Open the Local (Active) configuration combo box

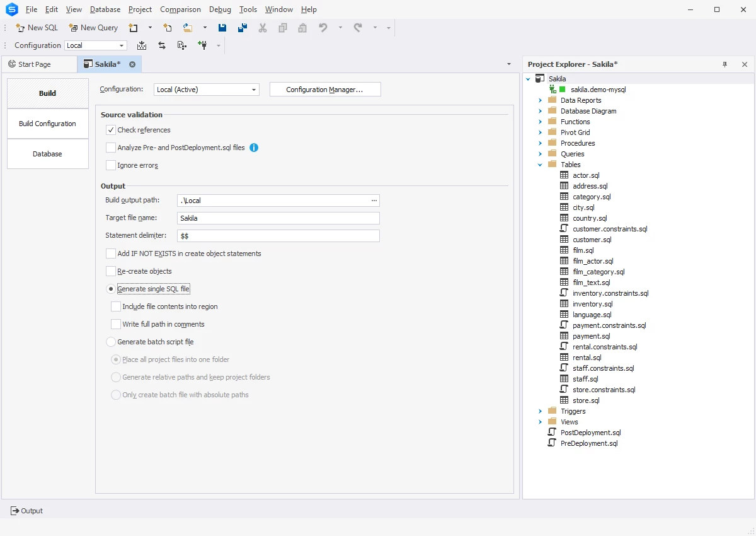click(x=207, y=90)
